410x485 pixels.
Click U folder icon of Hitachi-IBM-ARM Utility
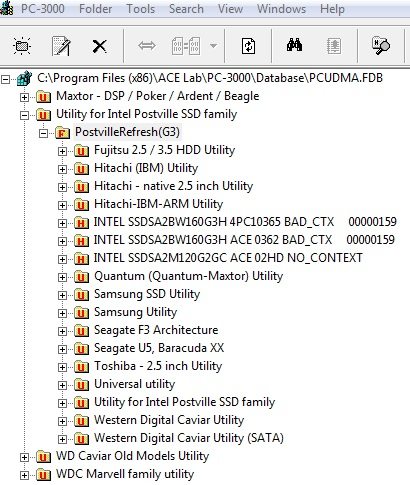(x=81, y=205)
